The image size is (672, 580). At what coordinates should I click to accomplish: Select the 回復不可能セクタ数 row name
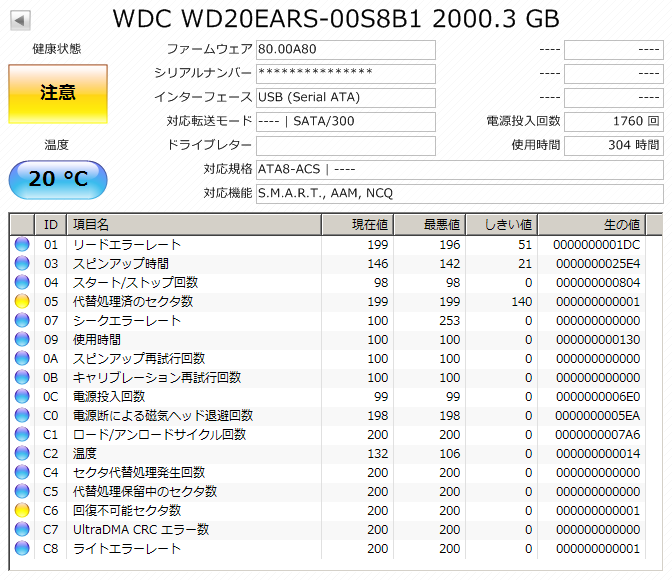(127, 510)
